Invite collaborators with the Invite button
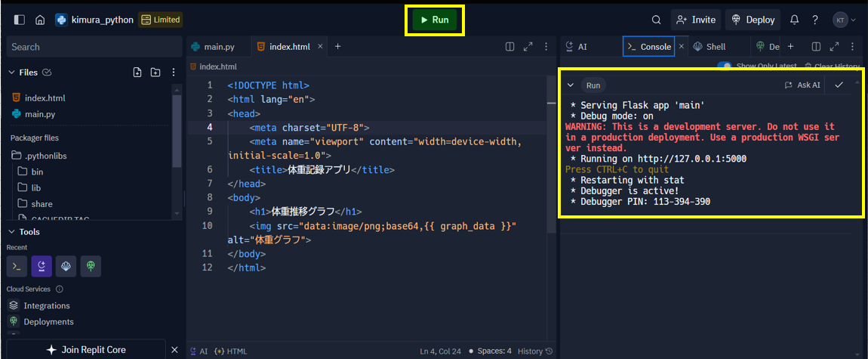The image size is (868, 359). click(x=696, y=20)
